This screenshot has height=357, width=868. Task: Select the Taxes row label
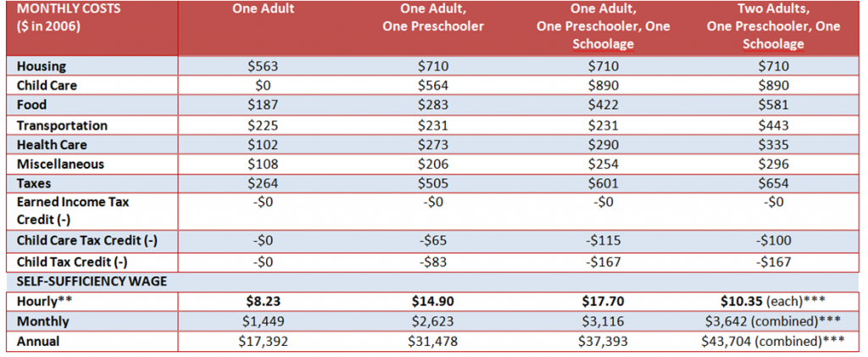click(34, 184)
